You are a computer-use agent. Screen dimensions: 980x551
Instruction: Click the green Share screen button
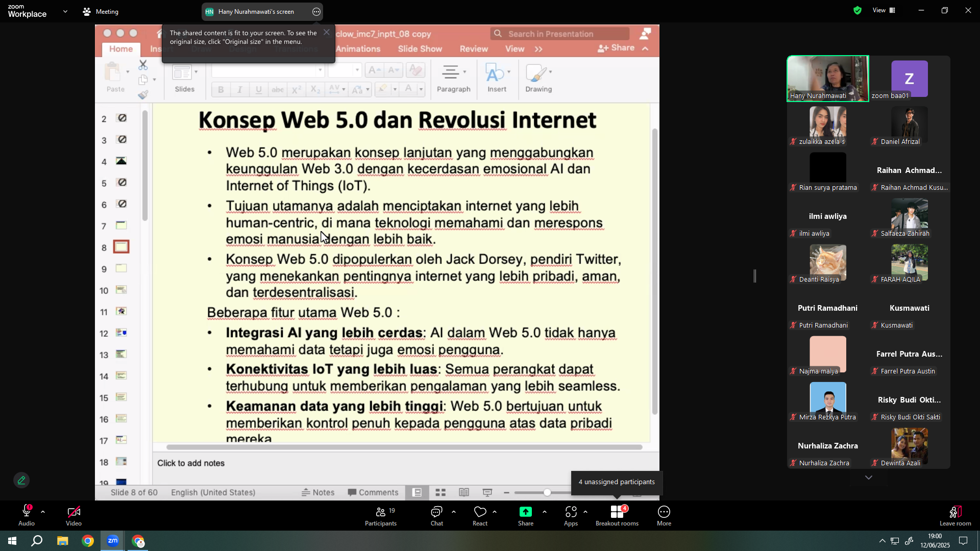click(526, 515)
